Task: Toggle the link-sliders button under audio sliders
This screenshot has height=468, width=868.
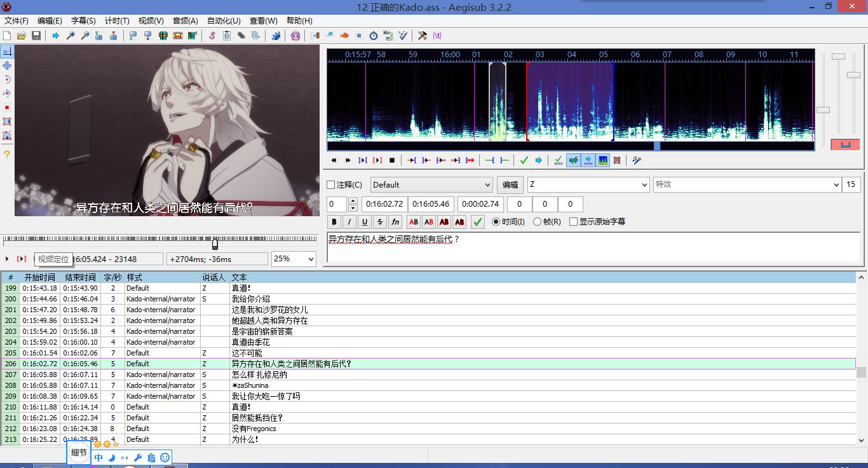Action: coord(845,144)
